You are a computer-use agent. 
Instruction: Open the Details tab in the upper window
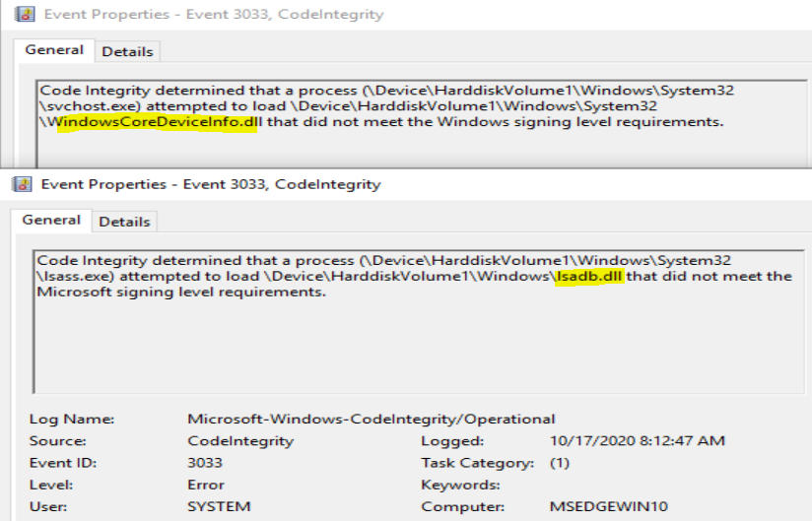click(127, 52)
